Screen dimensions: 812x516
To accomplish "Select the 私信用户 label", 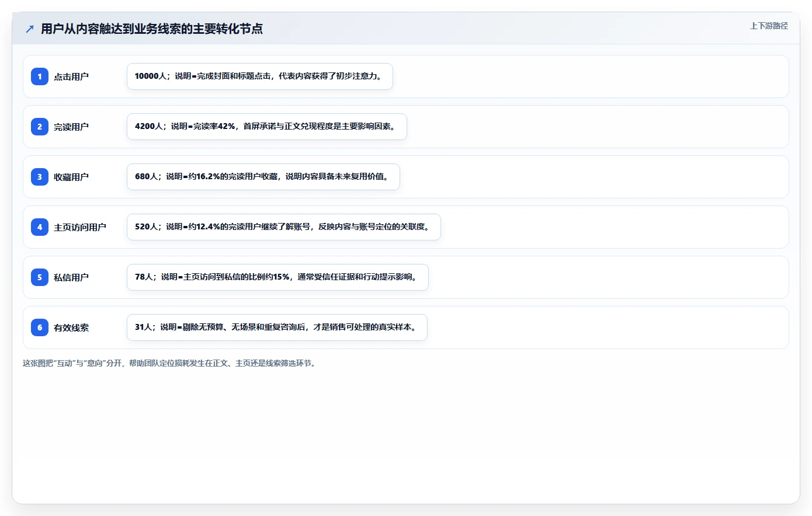I will [71, 277].
